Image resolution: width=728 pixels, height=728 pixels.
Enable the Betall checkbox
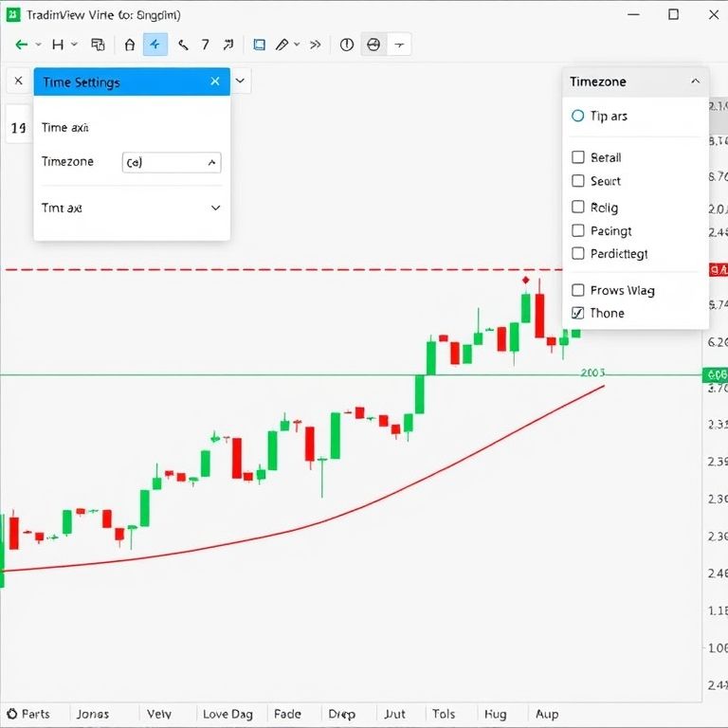point(578,157)
